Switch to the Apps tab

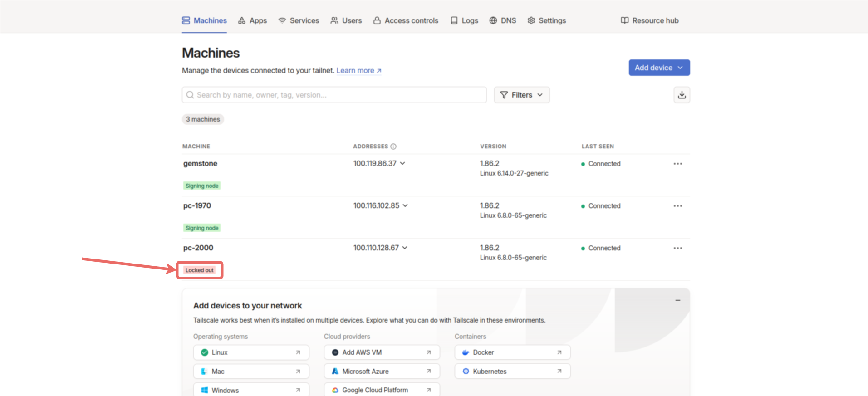[x=252, y=20]
